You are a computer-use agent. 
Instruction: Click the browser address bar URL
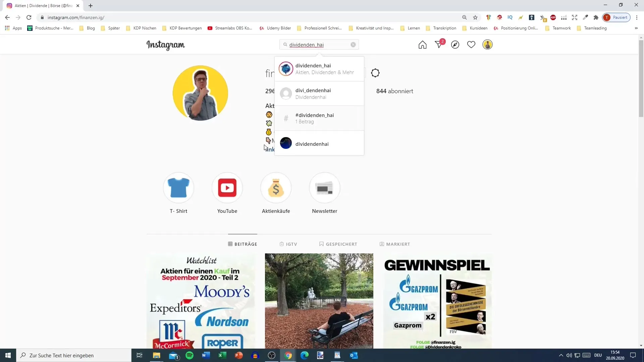pos(76,17)
